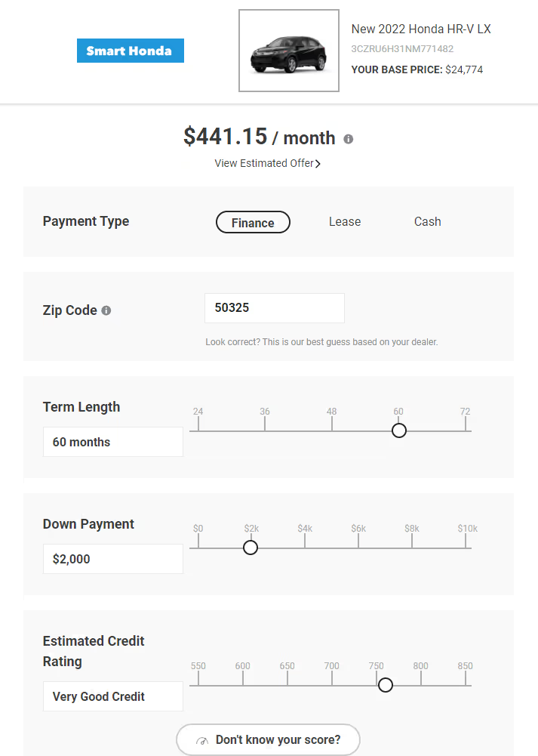
Task: Choose the Lease payment option
Action: coord(345,222)
